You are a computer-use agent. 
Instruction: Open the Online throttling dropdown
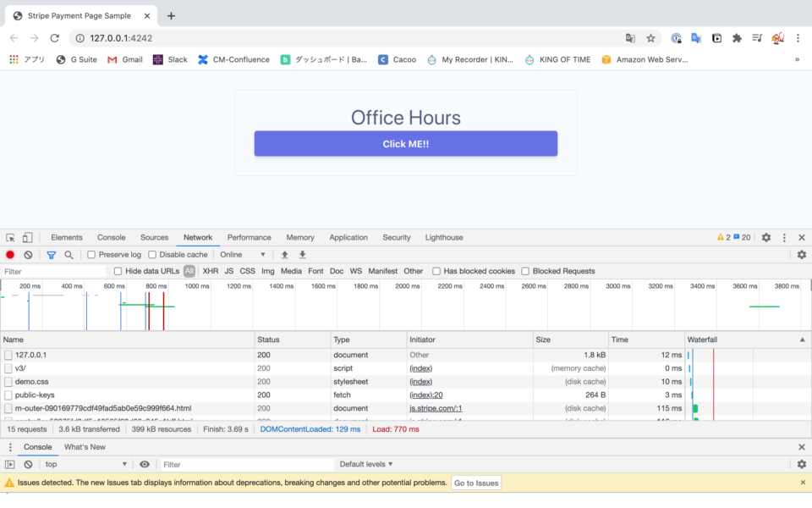(x=243, y=255)
